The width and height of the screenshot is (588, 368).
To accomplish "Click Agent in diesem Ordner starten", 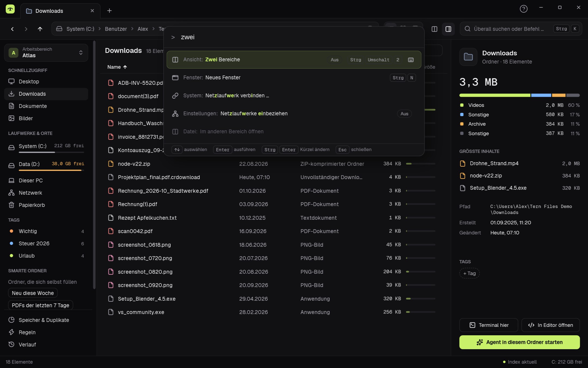I will (519, 342).
